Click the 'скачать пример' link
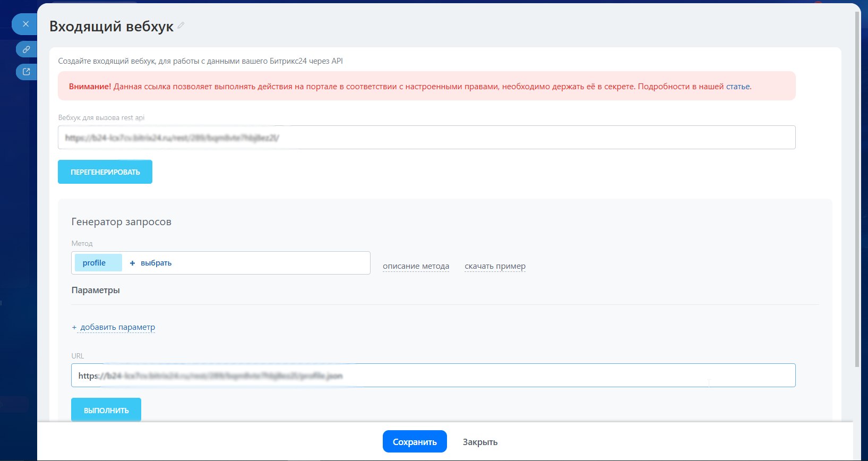868x461 pixels. pos(495,266)
